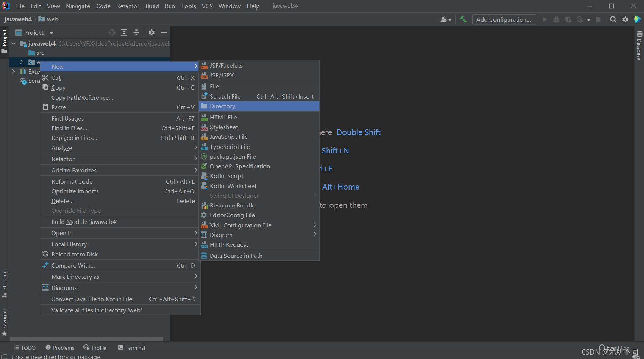
Task: Open the Profiler tool window
Action: click(x=96, y=347)
